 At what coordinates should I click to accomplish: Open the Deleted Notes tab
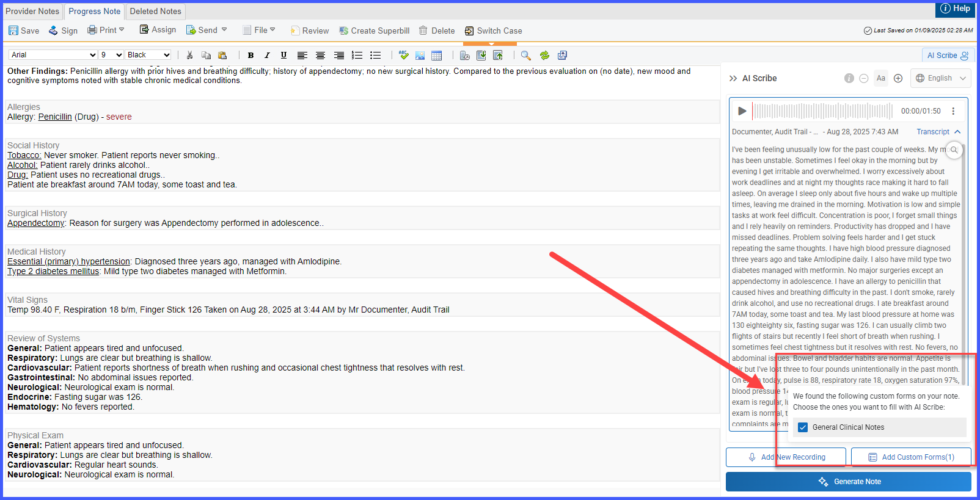155,11
